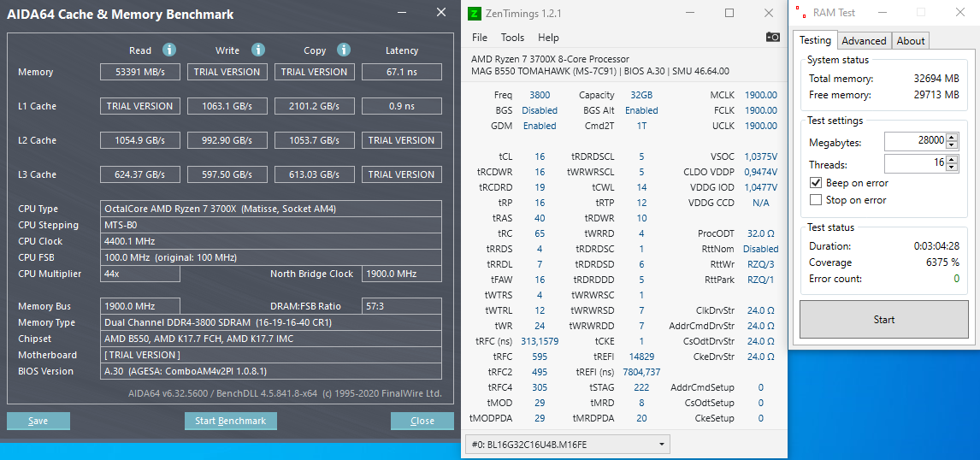This screenshot has width=980, height=460.
Task: Click the ProcODT value 32.0 Ω
Action: (x=760, y=233)
